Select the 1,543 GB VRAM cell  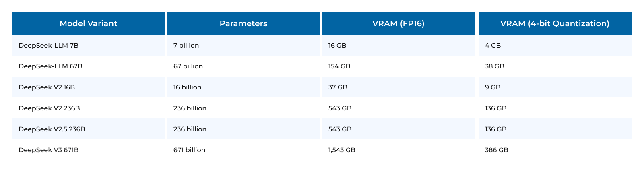point(342,150)
